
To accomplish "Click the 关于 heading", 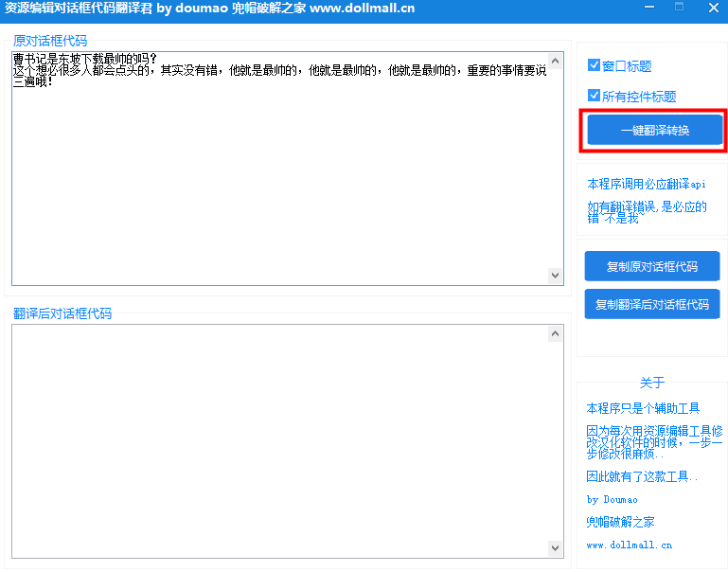I will [x=652, y=383].
